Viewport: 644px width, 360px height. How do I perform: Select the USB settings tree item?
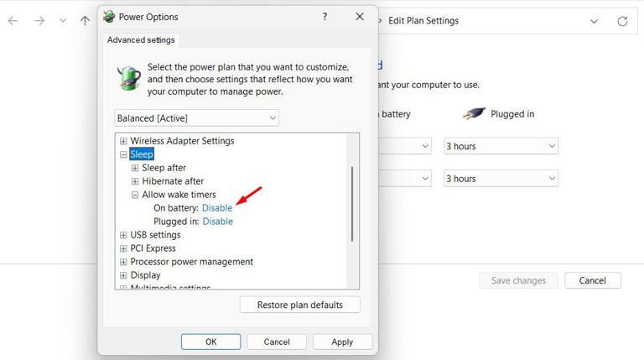(x=155, y=235)
